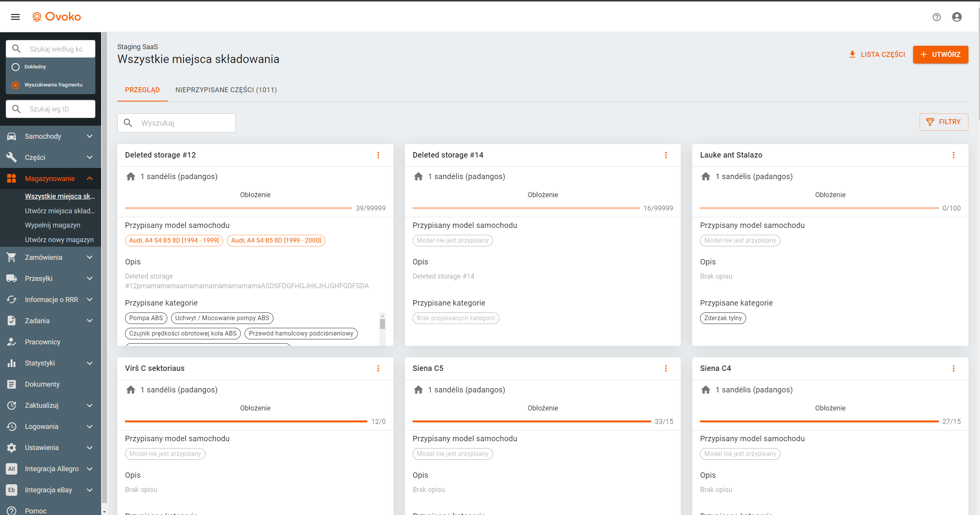Click the Integracja Allegro All icon
Viewport: 980px width, 515px height.
12,469
